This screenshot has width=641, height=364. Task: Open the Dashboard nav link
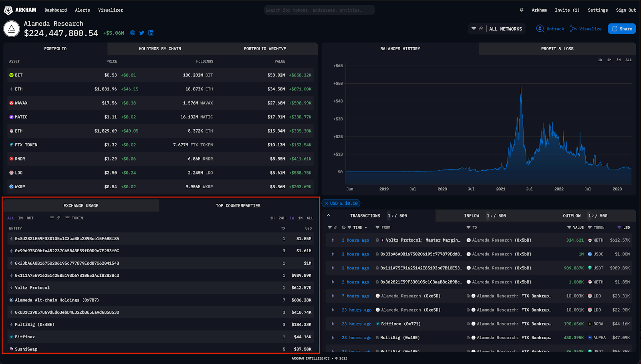pyautogui.click(x=56, y=10)
